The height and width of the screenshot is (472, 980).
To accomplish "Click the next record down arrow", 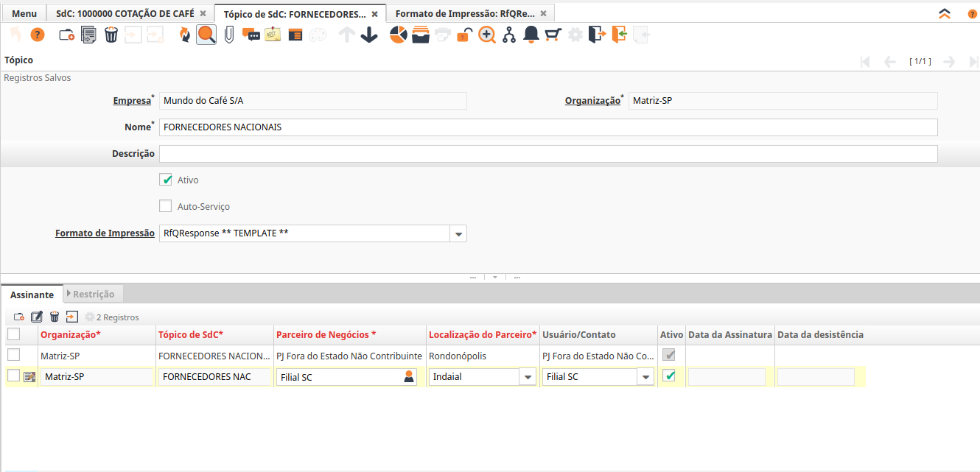I will (369, 35).
